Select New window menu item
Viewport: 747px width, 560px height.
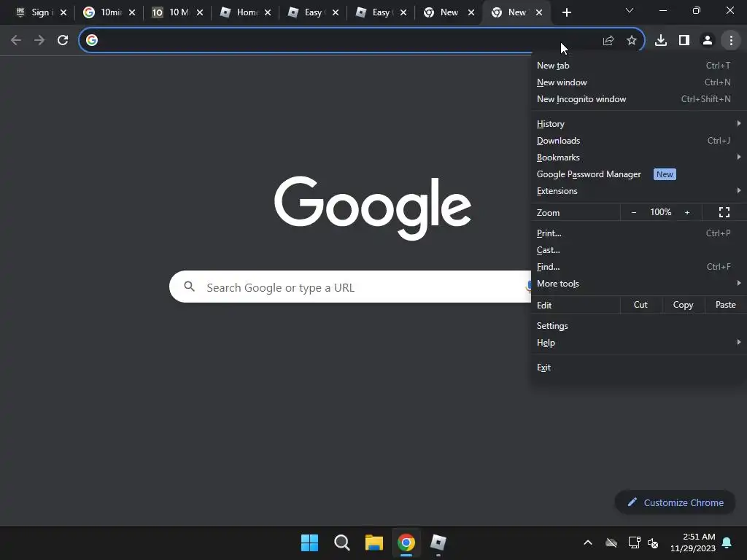pos(638,82)
